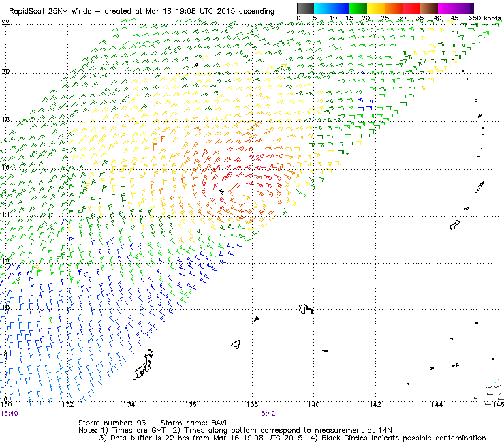Click the purple '16:42' time label

[266, 414]
